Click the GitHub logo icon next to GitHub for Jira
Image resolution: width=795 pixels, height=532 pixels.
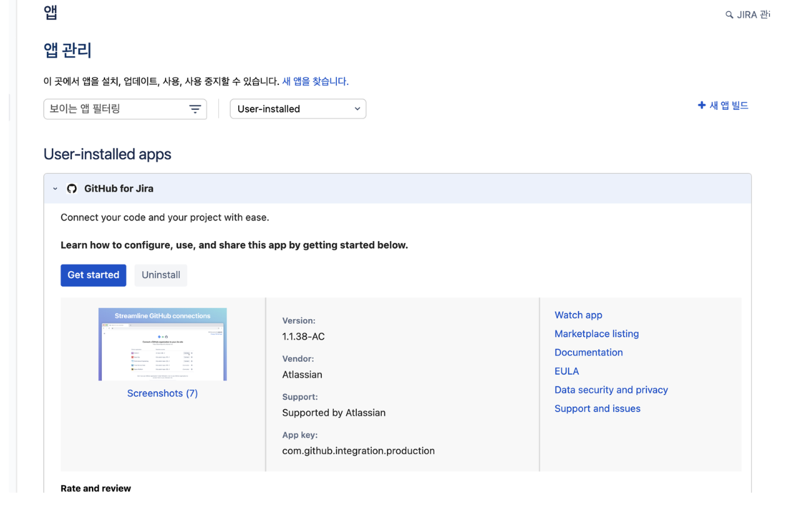click(x=72, y=189)
